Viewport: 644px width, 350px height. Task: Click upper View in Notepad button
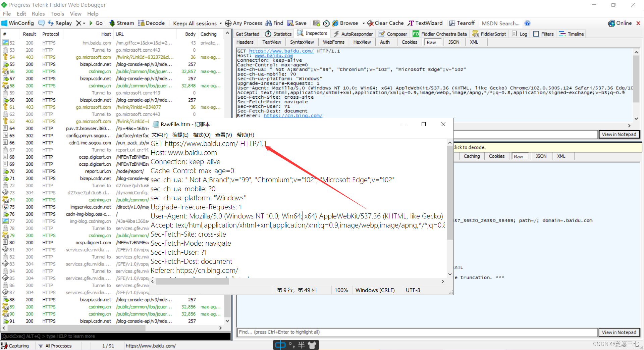619,134
